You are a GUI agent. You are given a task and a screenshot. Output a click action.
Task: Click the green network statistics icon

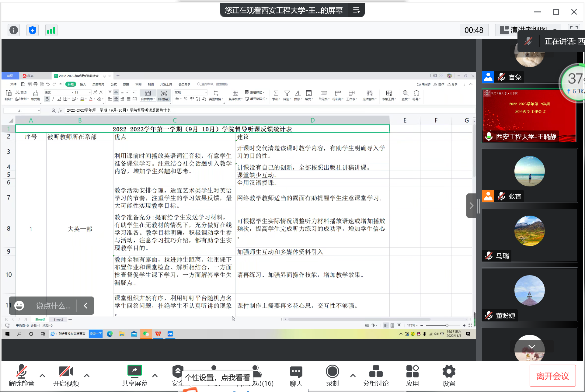(51, 30)
